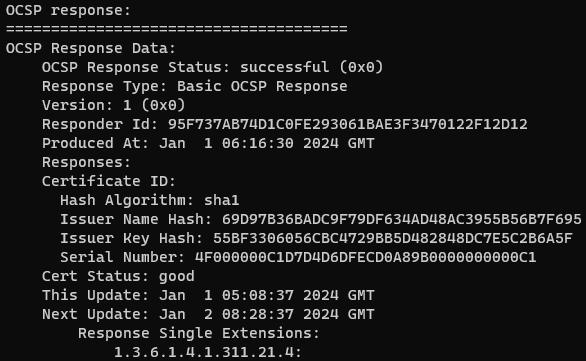Click the 'Hash Algorithm:' label
Screen dimensions: 586x361
pos(127,201)
